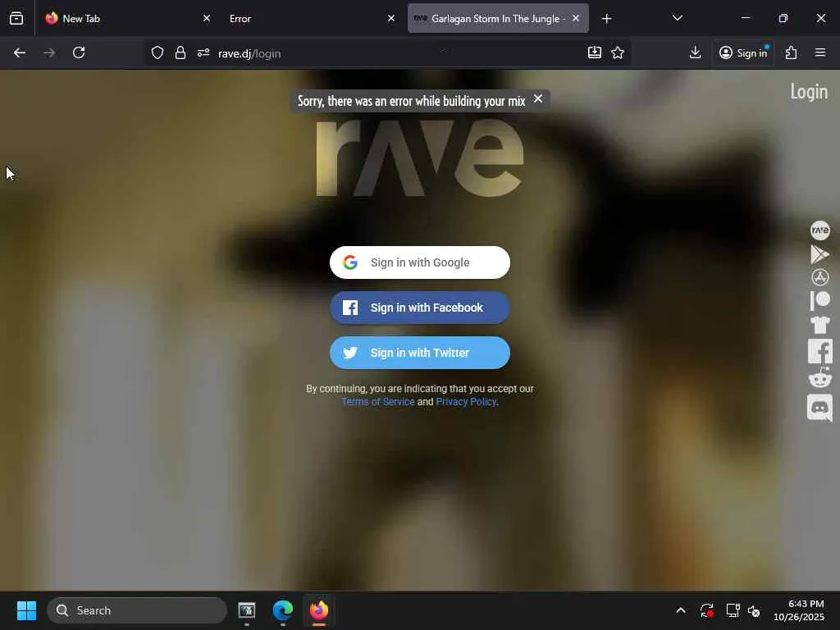Open the first pinned taskbar app
Screen dimensions: 840x630
[246, 610]
